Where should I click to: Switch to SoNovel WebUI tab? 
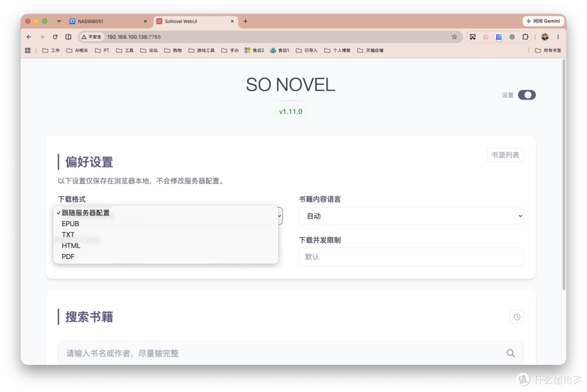coord(195,21)
